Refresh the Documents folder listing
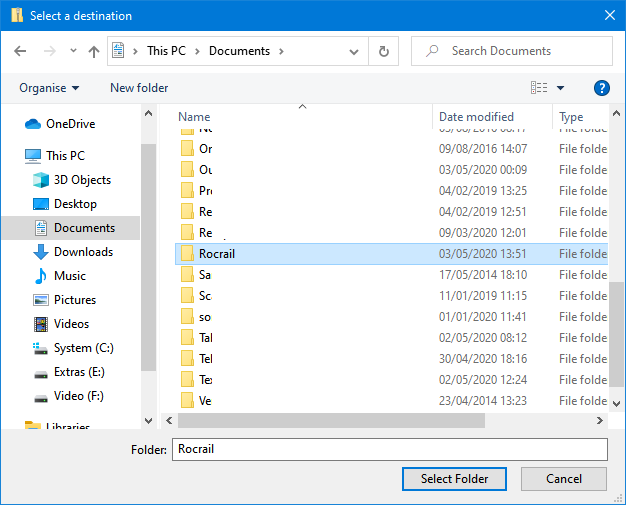The image size is (626, 505). click(x=384, y=51)
